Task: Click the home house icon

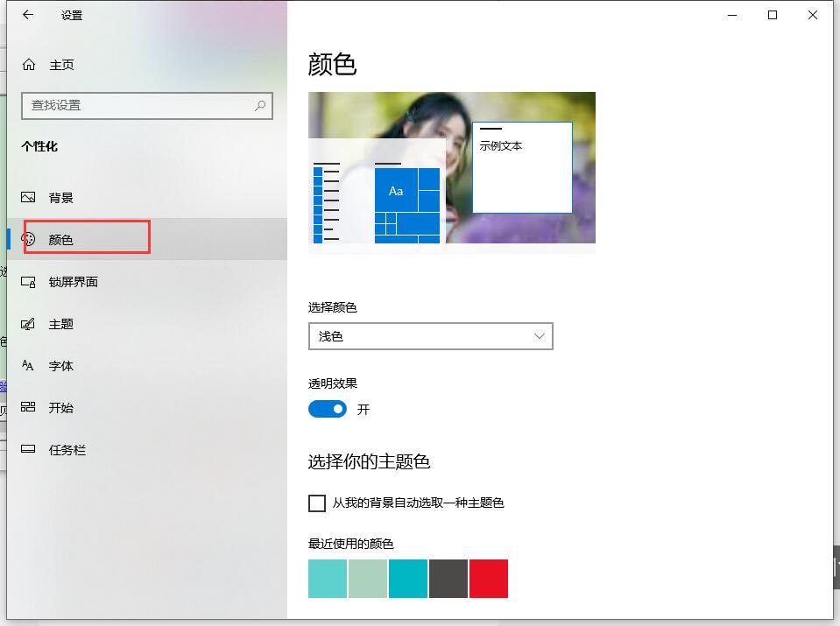Action: click(x=27, y=64)
